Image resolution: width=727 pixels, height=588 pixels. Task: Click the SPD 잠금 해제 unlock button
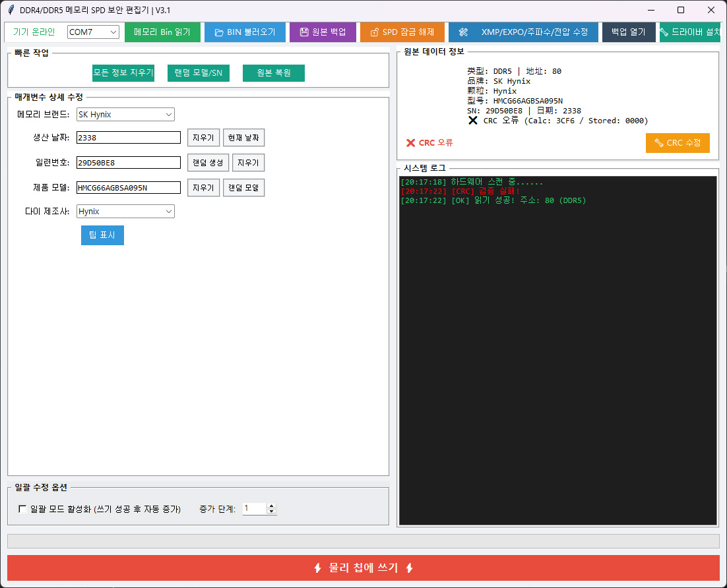(402, 32)
